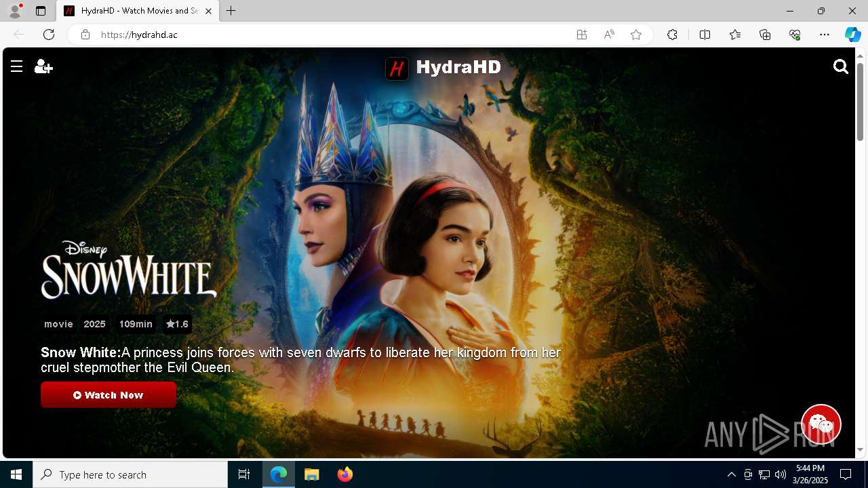
Task: Click page scrollbar down arrow
Action: point(861,449)
